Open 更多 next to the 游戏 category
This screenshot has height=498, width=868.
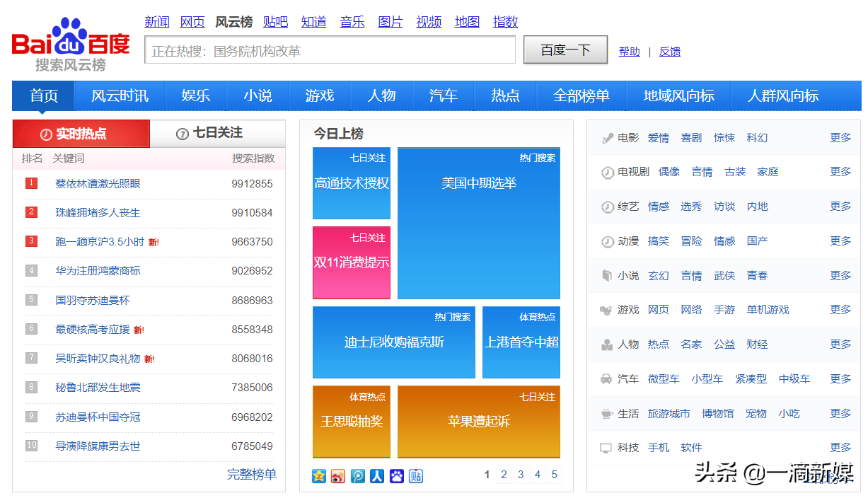pos(840,309)
